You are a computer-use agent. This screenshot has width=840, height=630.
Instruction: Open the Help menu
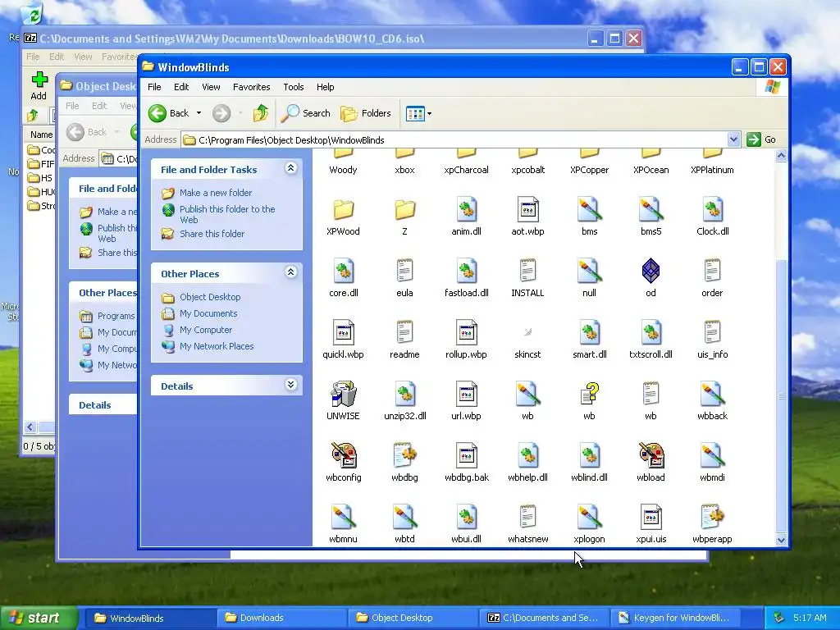pos(325,87)
